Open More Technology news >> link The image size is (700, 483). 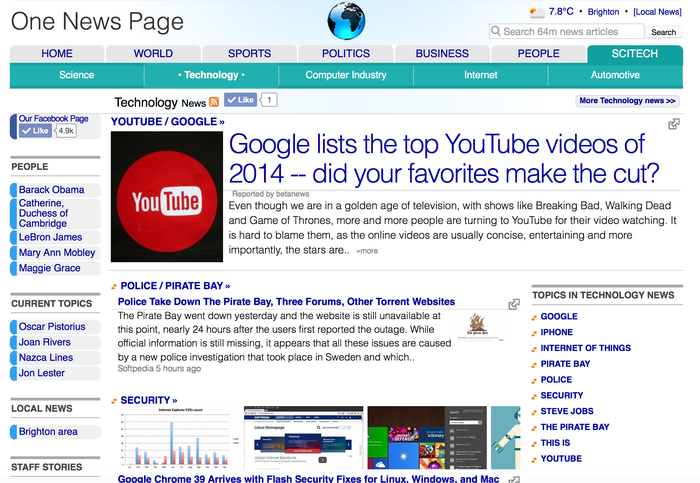click(627, 101)
